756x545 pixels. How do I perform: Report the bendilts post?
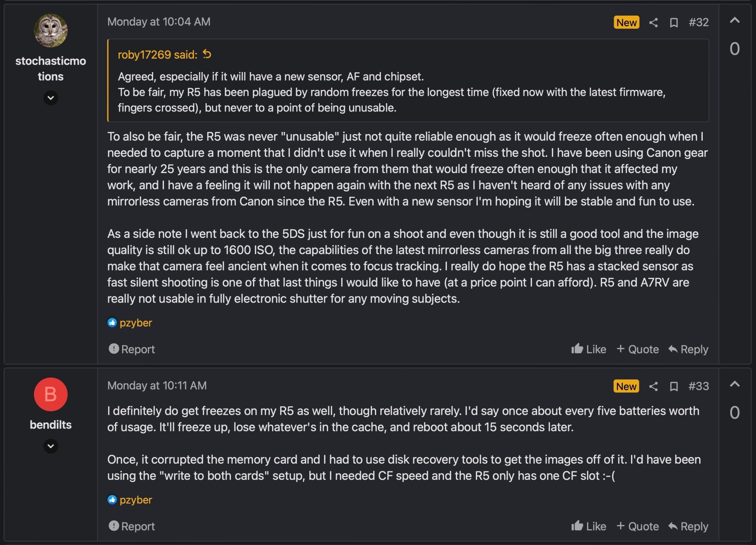tap(132, 526)
